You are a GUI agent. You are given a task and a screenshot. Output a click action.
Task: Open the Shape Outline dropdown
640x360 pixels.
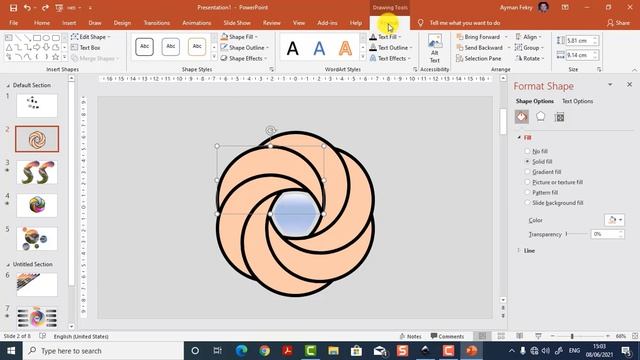(x=244, y=48)
